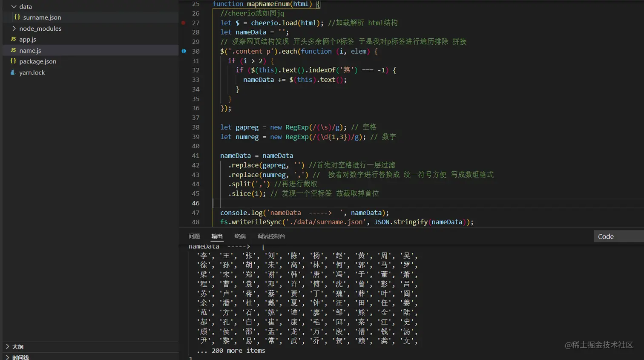Viewport: 644px width, 360px height.
Task: Remove the red breakpoint dot at line 27
Action: [x=183, y=23]
